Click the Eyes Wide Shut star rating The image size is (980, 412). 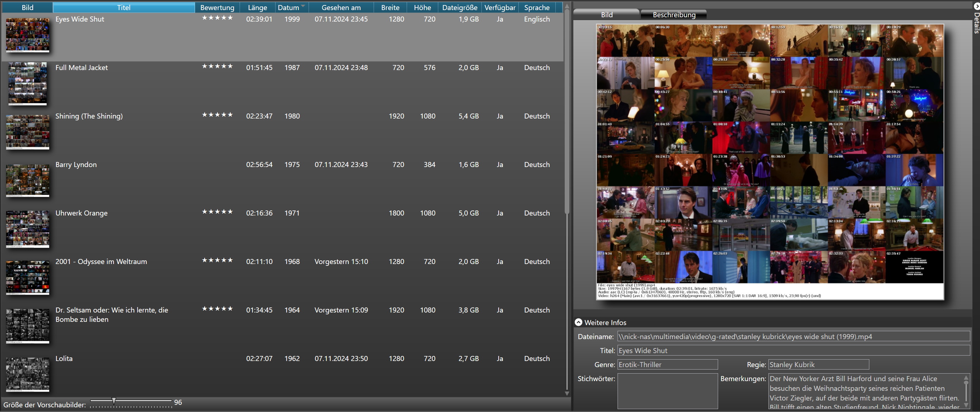click(217, 18)
